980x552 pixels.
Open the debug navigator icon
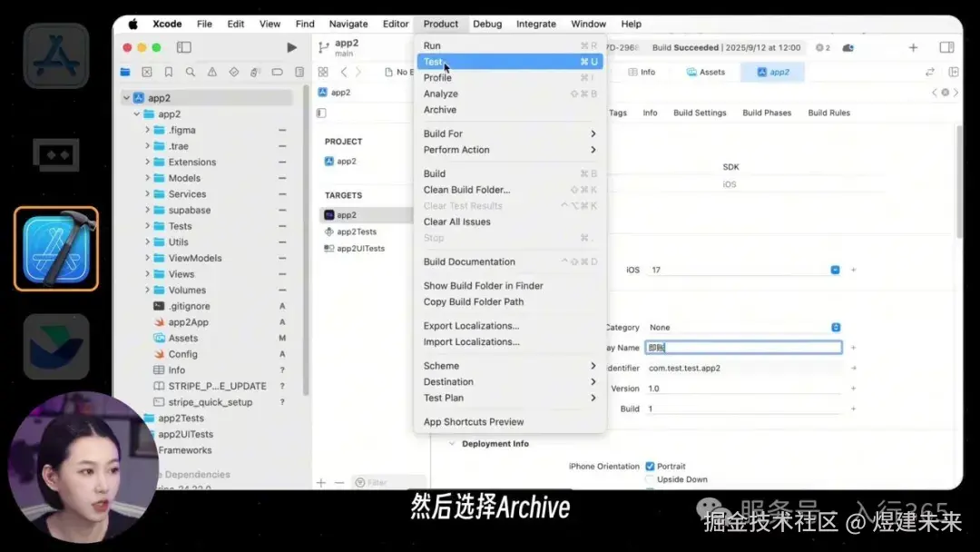tap(255, 72)
